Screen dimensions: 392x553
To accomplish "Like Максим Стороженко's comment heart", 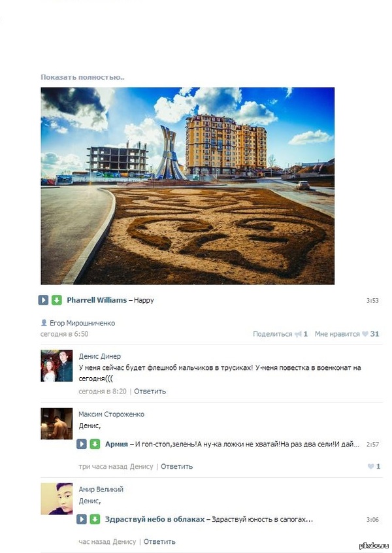I will click(x=370, y=466).
